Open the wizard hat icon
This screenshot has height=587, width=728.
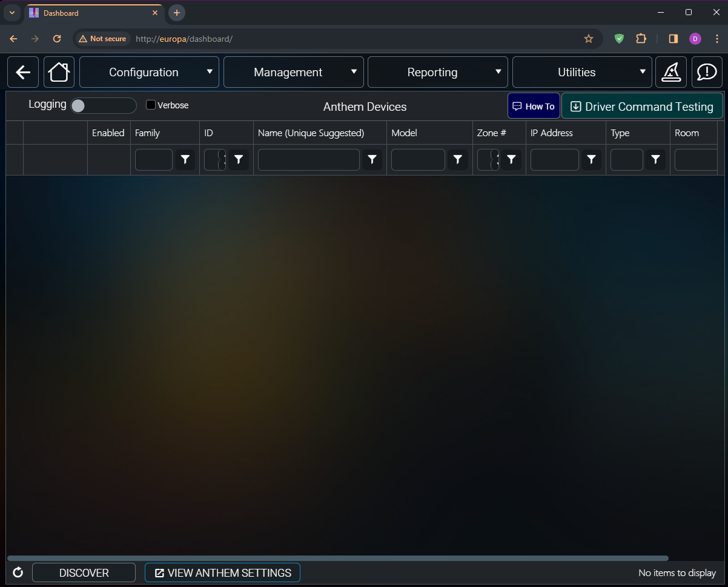671,73
